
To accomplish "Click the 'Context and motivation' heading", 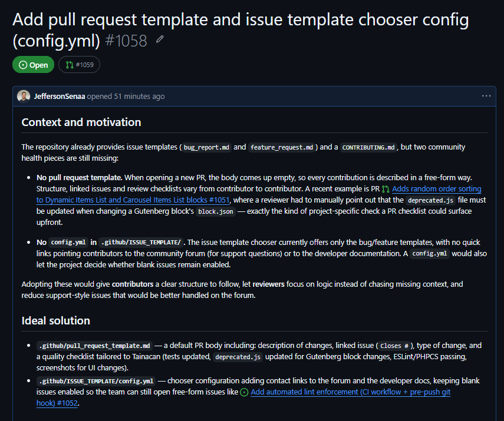I will point(81,122).
